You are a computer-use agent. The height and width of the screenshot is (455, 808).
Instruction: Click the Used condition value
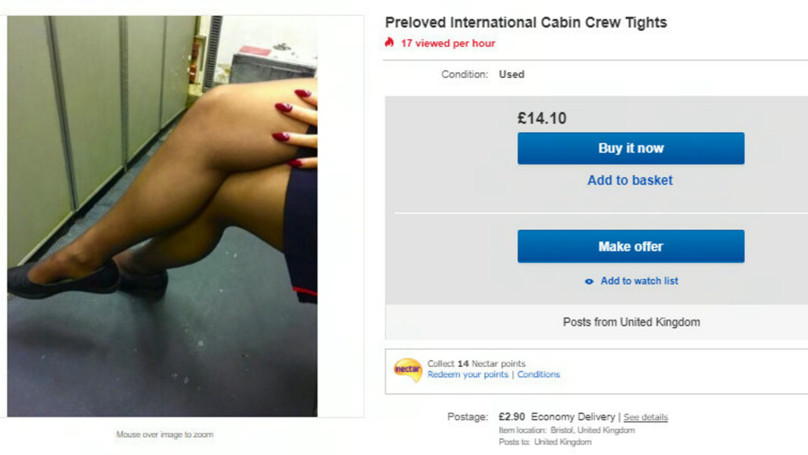pos(512,74)
